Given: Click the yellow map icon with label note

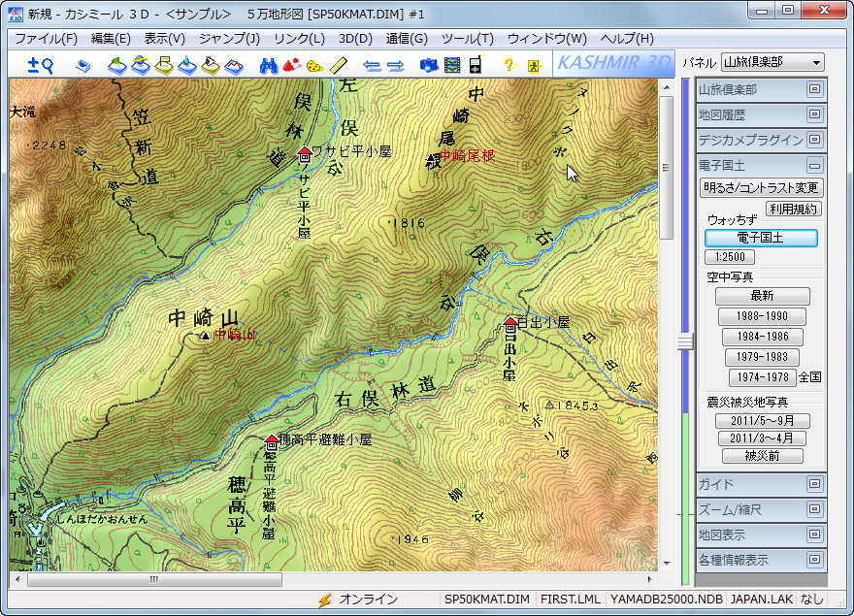Looking at the screenshot, I should pos(163,65).
